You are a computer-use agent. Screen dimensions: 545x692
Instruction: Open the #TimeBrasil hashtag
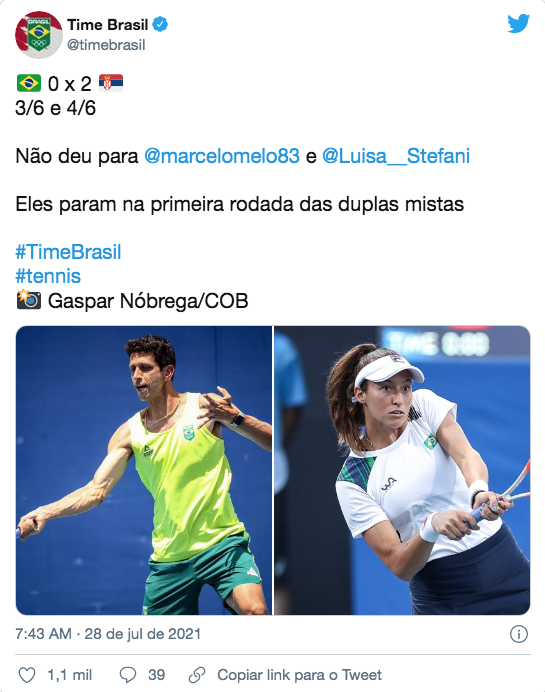[x=68, y=252]
